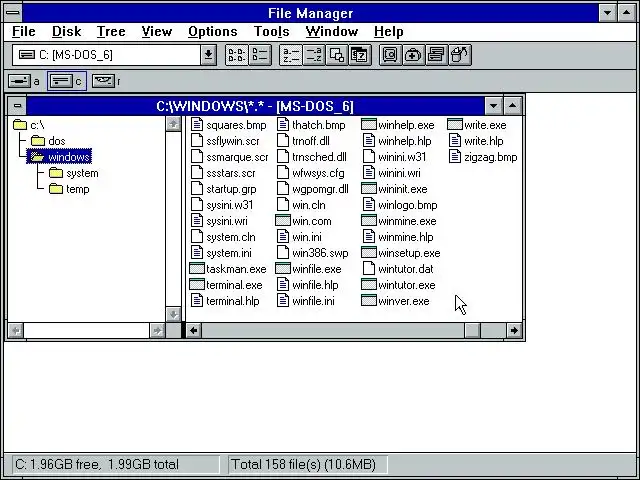
Task: Select the file named zigzag.bmp
Action: [x=490, y=157]
